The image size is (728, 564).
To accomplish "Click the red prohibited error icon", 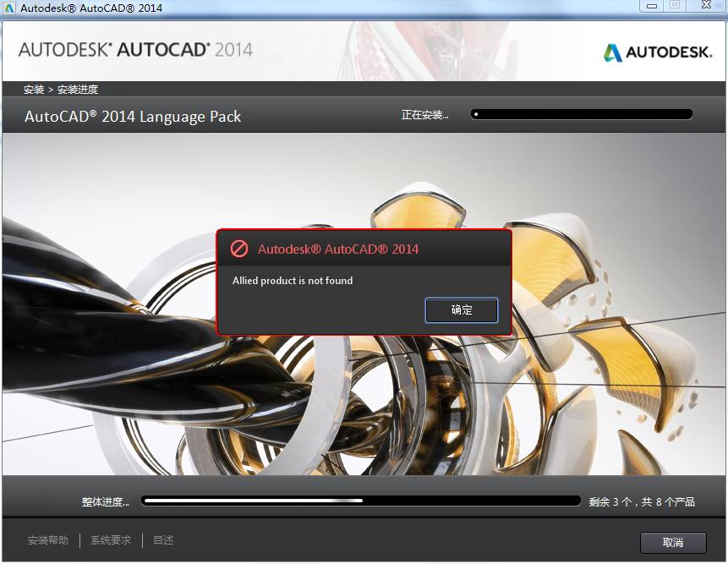I will coord(239,249).
